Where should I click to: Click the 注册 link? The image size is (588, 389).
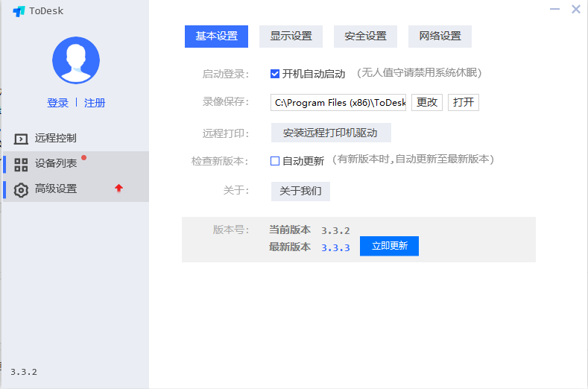point(95,103)
